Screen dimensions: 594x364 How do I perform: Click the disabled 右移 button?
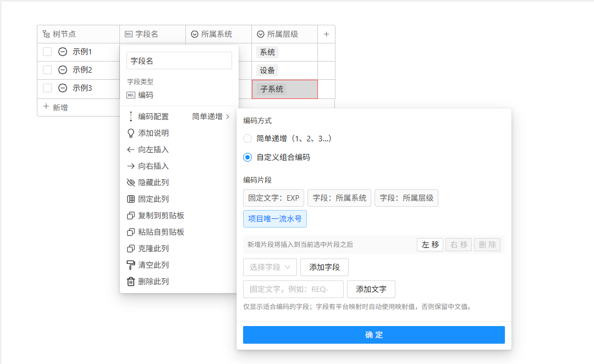pyautogui.click(x=459, y=245)
